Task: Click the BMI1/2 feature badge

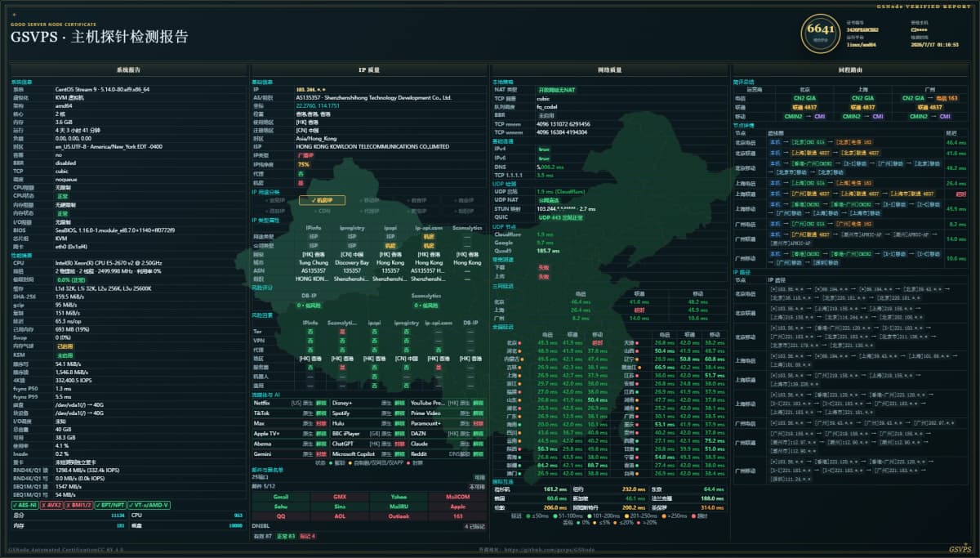Action: [x=79, y=505]
